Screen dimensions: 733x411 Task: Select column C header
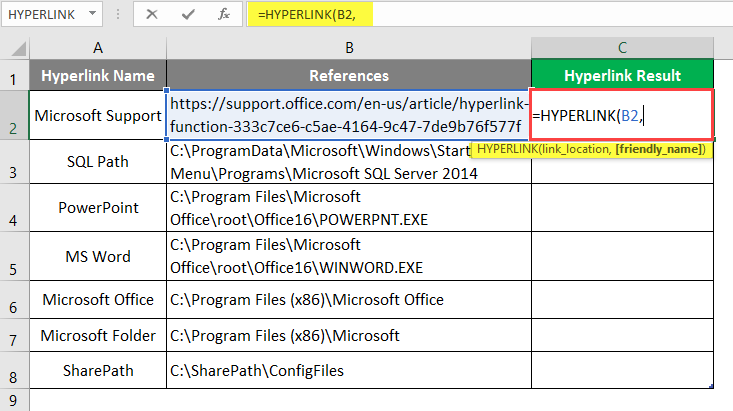pyautogui.click(x=622, y=48)
